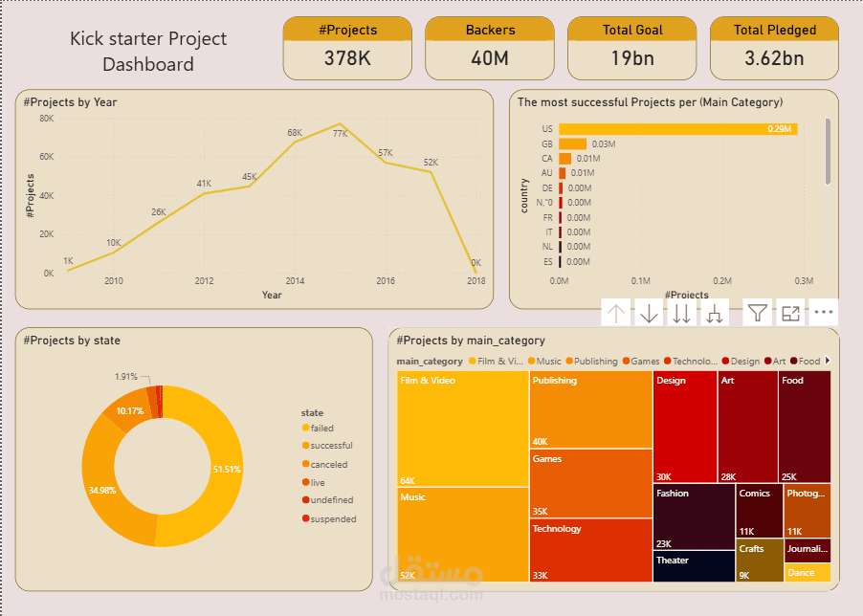Viewport: 863px width, 616px height.
Task: Open Focus mode icon
Action: pos(790,314)
